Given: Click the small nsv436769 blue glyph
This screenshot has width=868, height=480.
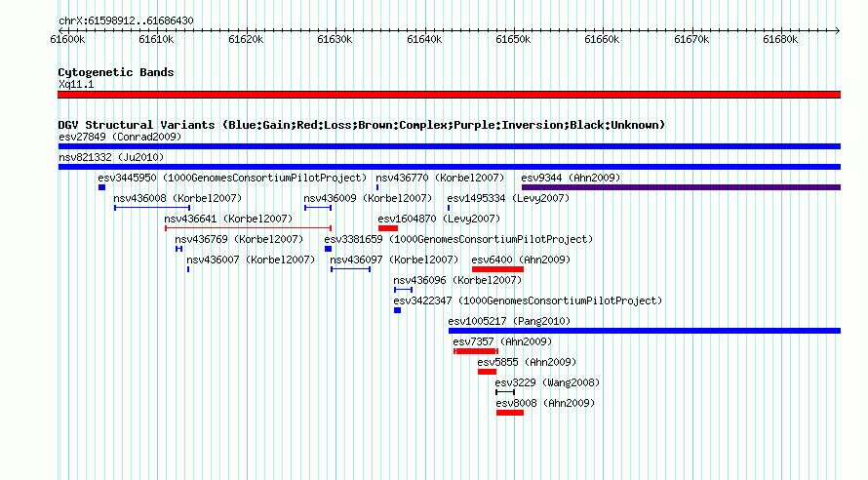Looking at the screenshot, I should 178,249.
